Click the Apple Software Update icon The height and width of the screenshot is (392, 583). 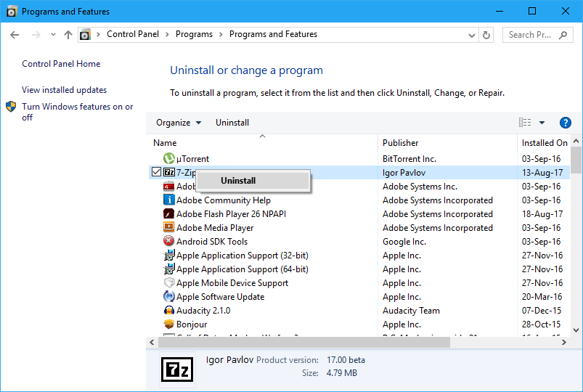[x=169, y=296]
